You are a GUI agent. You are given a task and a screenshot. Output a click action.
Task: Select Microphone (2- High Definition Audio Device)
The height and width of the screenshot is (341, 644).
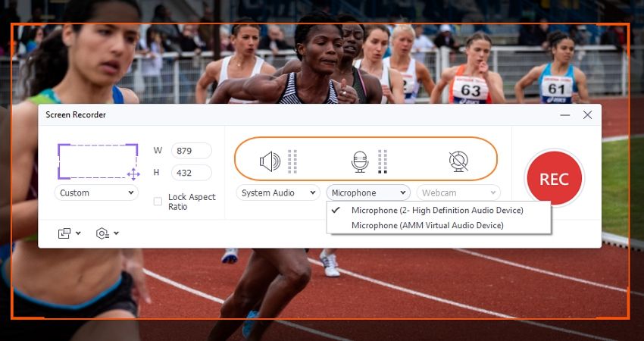pos(439,211)
